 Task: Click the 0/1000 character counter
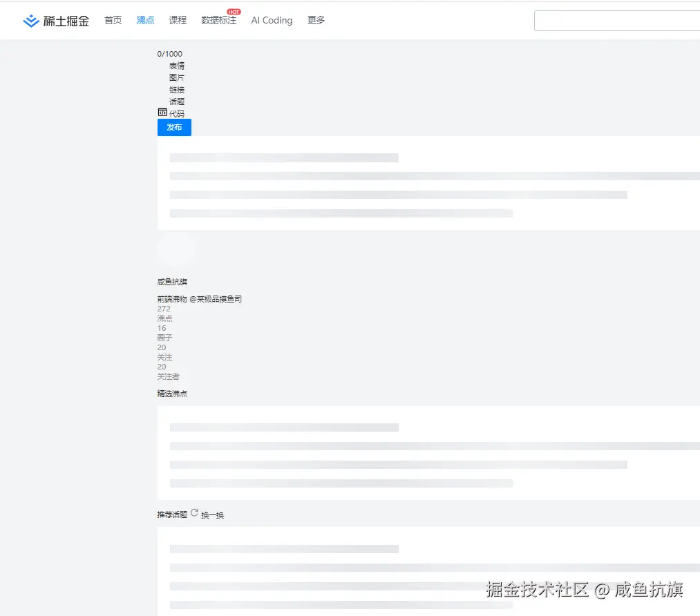[x=169, y=54]
